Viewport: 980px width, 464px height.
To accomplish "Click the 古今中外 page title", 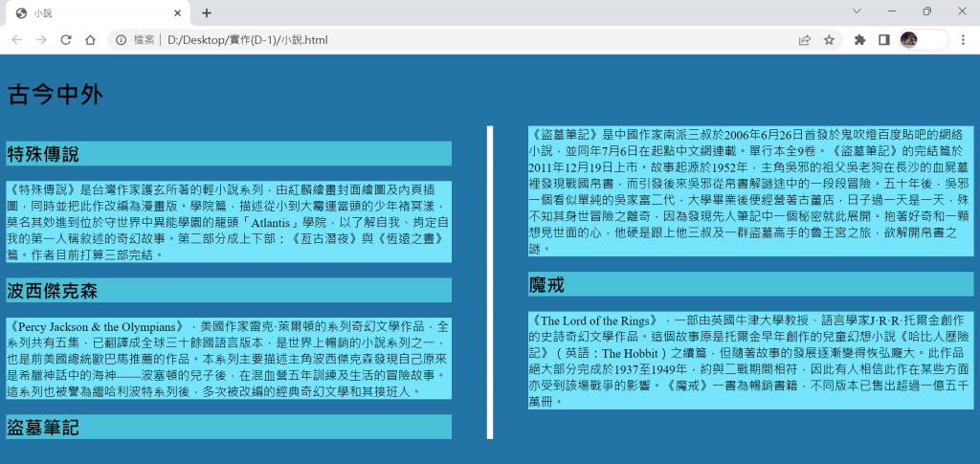I will [x=55, y=96].
